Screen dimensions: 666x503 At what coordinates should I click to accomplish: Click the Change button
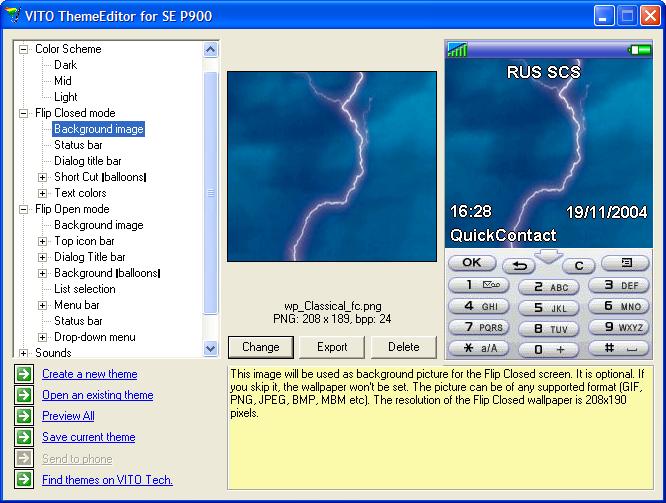pos(261,347)
